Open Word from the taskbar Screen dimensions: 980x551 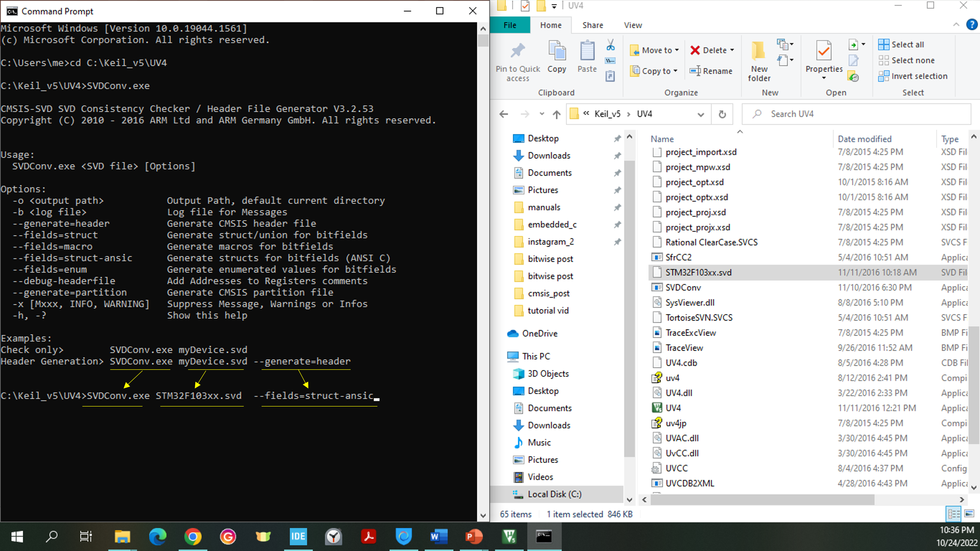click(439, 537)
